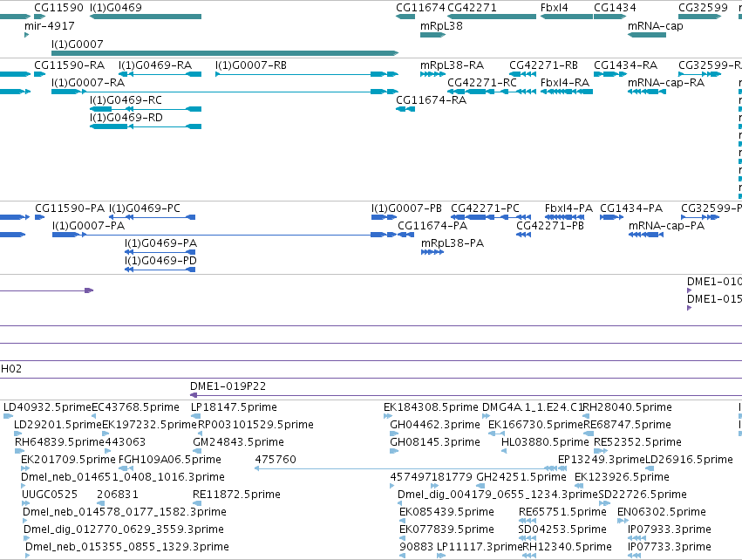Click the CG1434 gene label
The height and width of the screenshot is (560, 742).
tap(615, 8)
